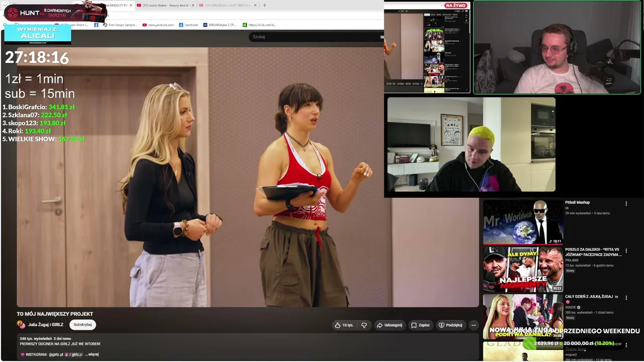Open www.youtube.com bookmark
644x362 pixels.
[x=158, y=25]
